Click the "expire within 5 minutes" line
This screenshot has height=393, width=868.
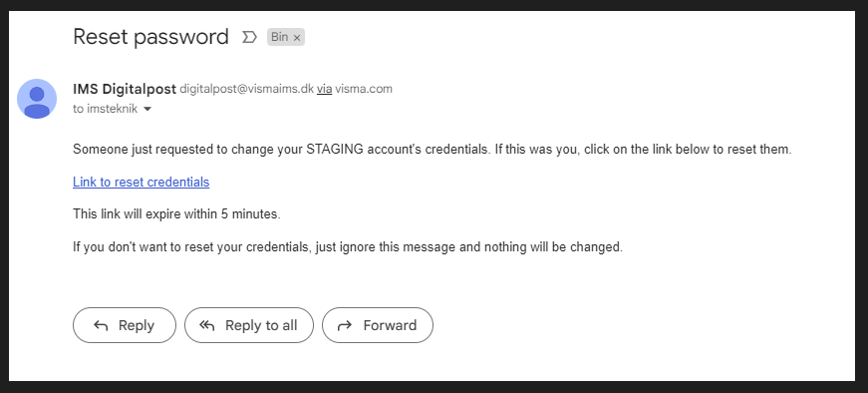176,214
